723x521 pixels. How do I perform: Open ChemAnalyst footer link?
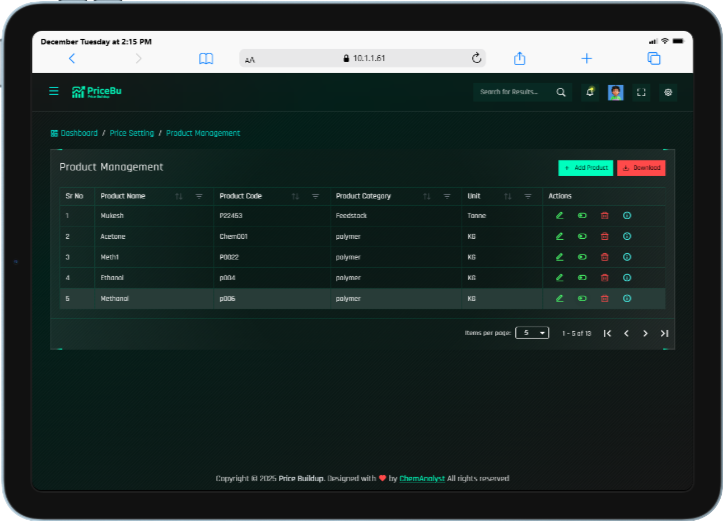(422, 479)
